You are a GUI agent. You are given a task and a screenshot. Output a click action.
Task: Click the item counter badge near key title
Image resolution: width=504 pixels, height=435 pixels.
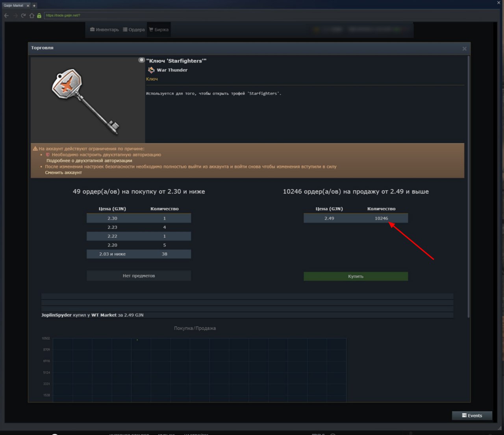[141, 60]
